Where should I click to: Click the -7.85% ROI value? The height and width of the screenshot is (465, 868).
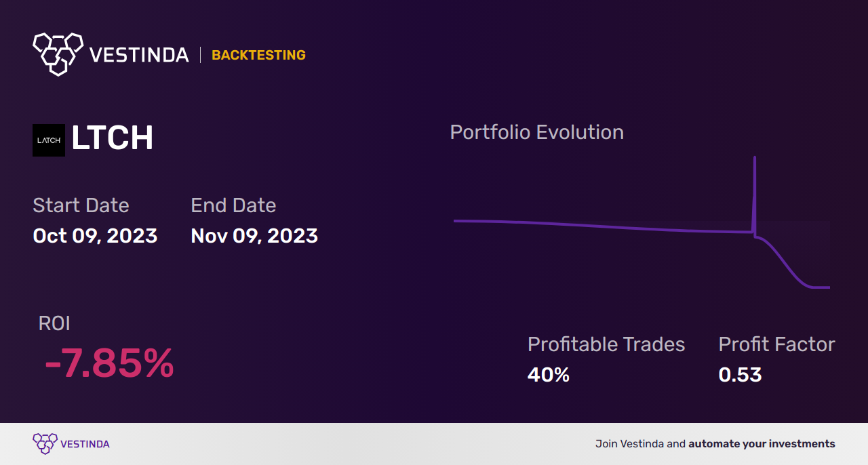click(109, 363)
